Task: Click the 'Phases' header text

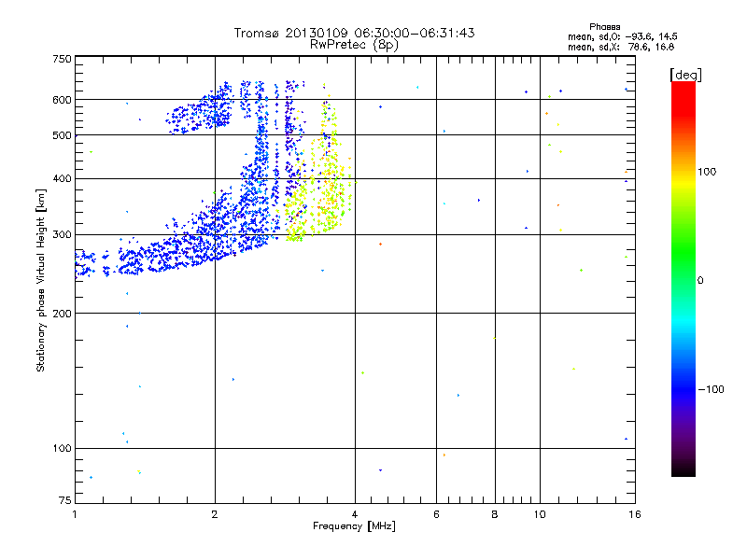Action: pyautogui.click(x=604, y=27)
